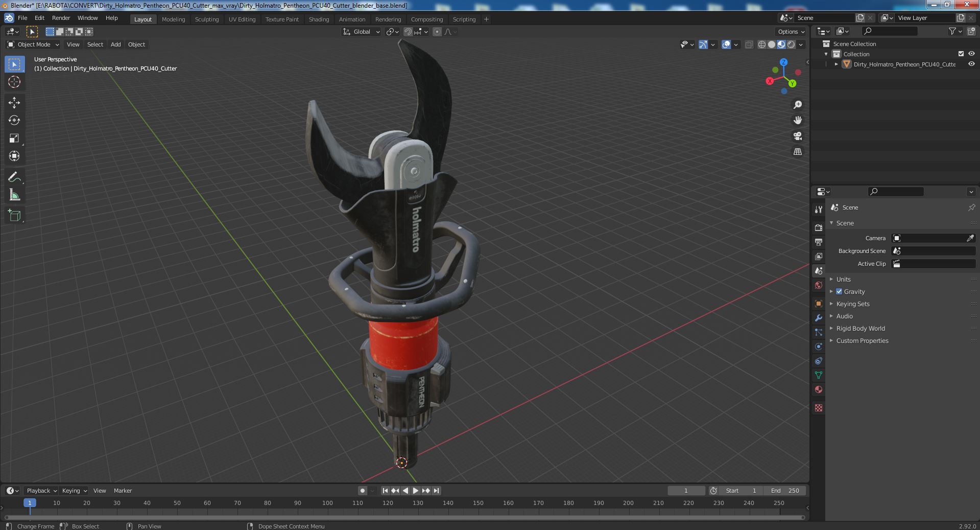Open the Playback dropdown in timeline
Screen dimensions: 980x530
click(x=41, y=491)
